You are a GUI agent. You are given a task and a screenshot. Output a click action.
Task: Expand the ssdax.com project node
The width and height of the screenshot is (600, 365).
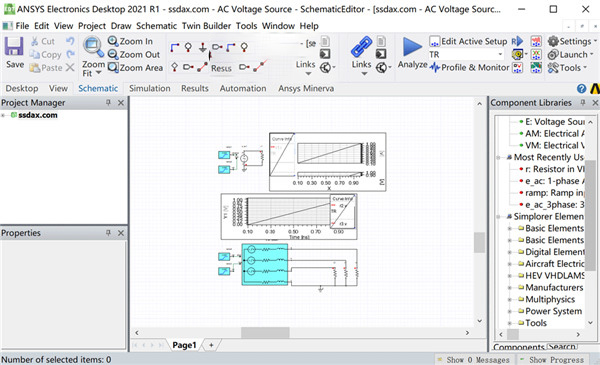click(x=3, y=115)
